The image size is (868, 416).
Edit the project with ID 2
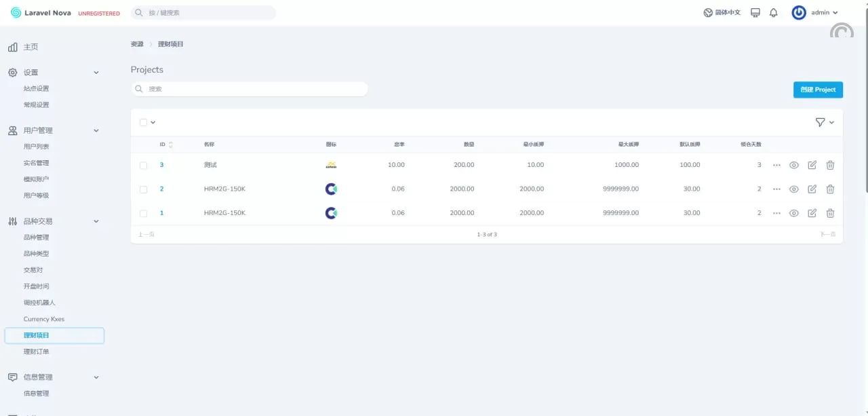tap(812, 189)
